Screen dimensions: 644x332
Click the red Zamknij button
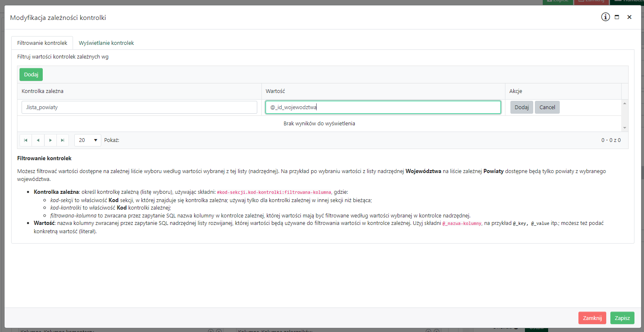coord(592,318)
